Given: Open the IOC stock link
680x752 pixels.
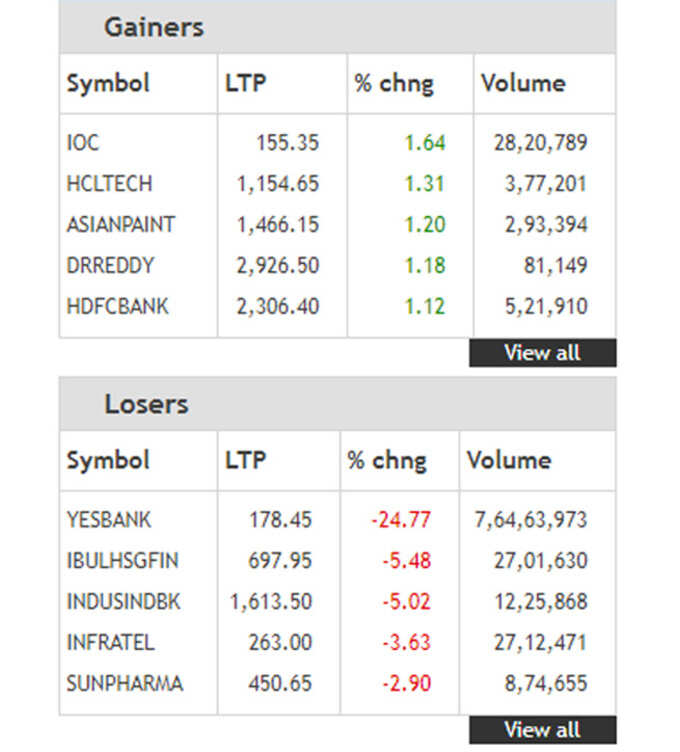Looking at the screenshot, I should pos(83,143).
